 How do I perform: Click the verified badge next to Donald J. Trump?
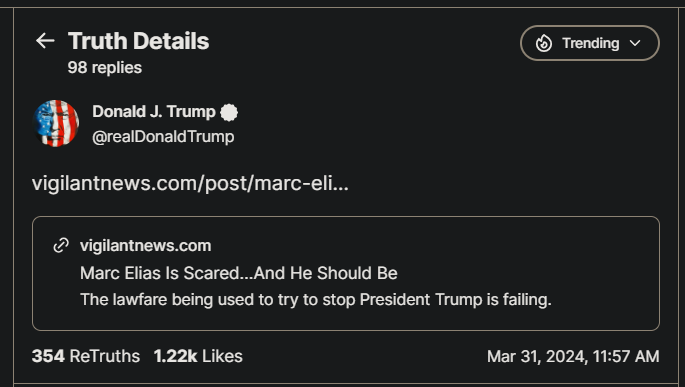coord(229,112)
